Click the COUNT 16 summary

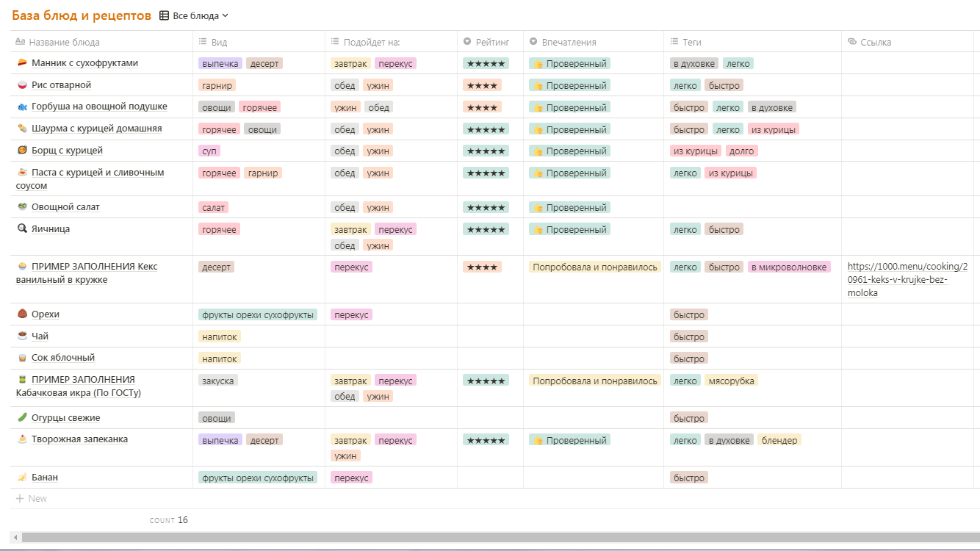click(x=169, y=520)
